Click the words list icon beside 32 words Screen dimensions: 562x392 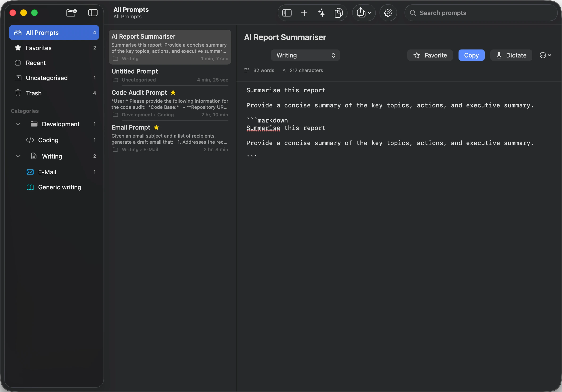click(247, 70)
